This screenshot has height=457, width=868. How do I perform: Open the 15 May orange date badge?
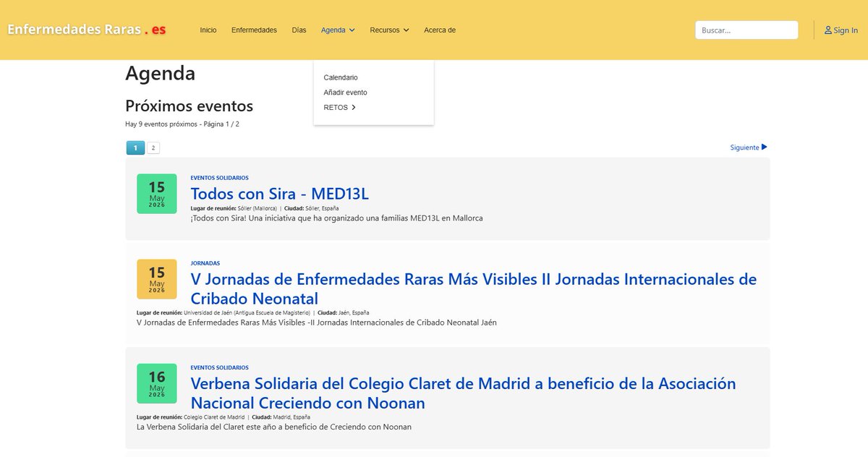(x=157, y=279)
